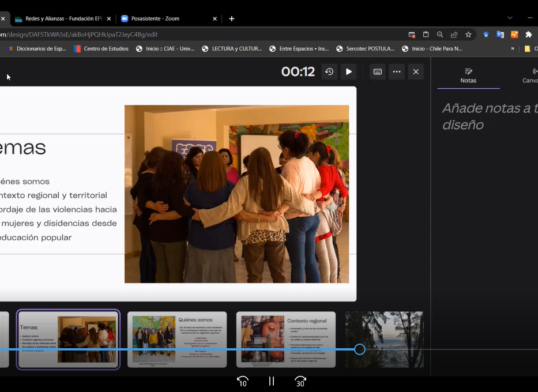The height and width of the screenshot is (392, 538).
Task: Open 'Inicio - Chile Para N...' bookmark
Action: tap(432, 49)
